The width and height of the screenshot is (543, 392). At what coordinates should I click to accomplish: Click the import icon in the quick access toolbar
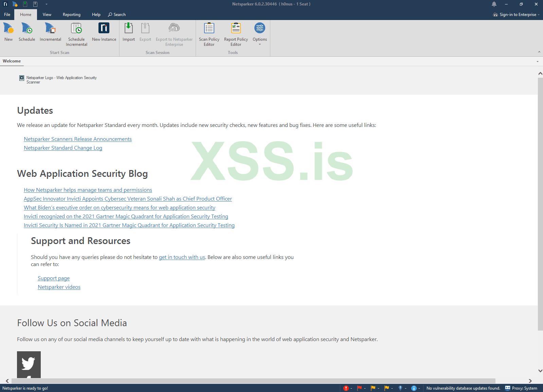click(25, 4)
